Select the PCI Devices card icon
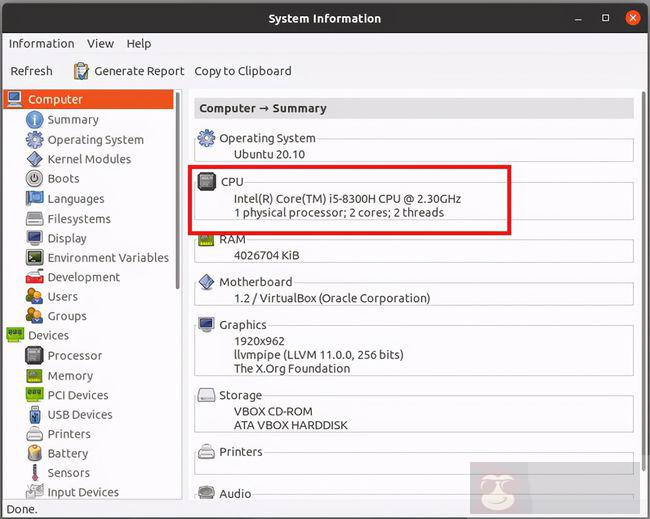 pos(34,395)
